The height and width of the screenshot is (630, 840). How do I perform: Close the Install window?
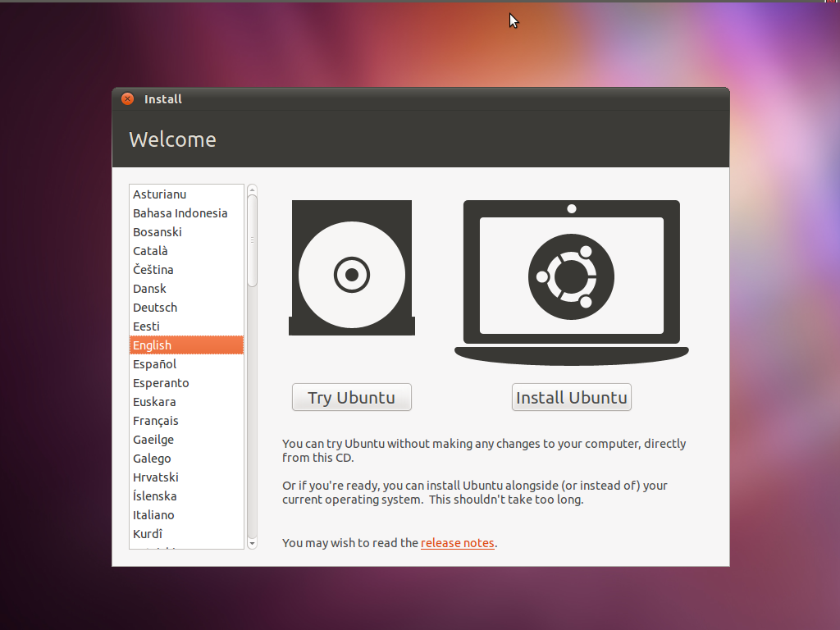point(127,98)
